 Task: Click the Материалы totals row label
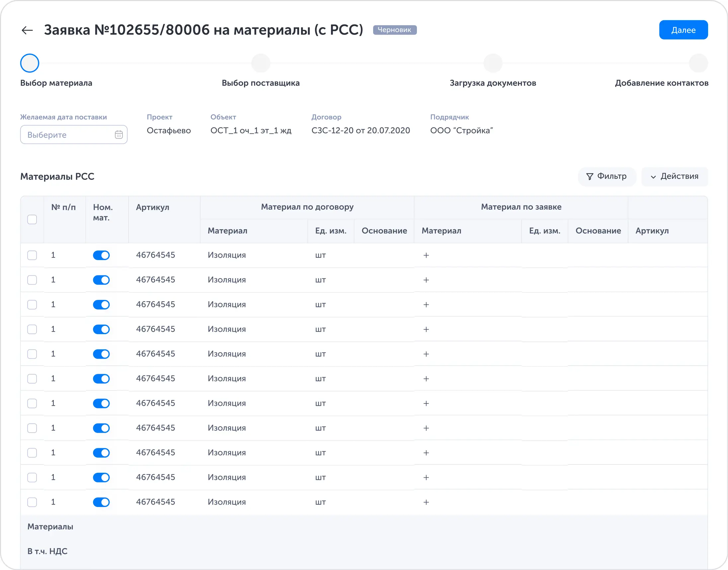[x=50, y=527]
